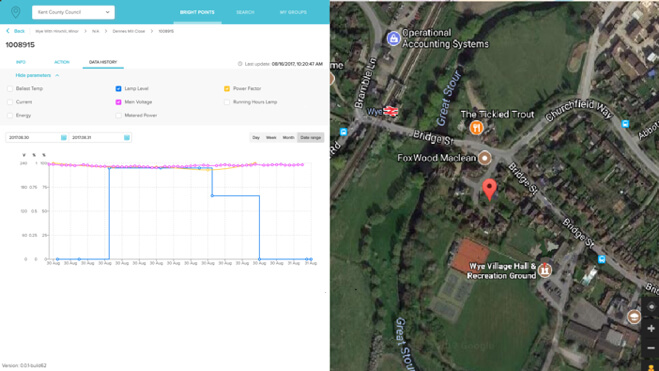Collapse the Hide parameters section
This screenshot has width=659, height=371.
click(37, 75)
